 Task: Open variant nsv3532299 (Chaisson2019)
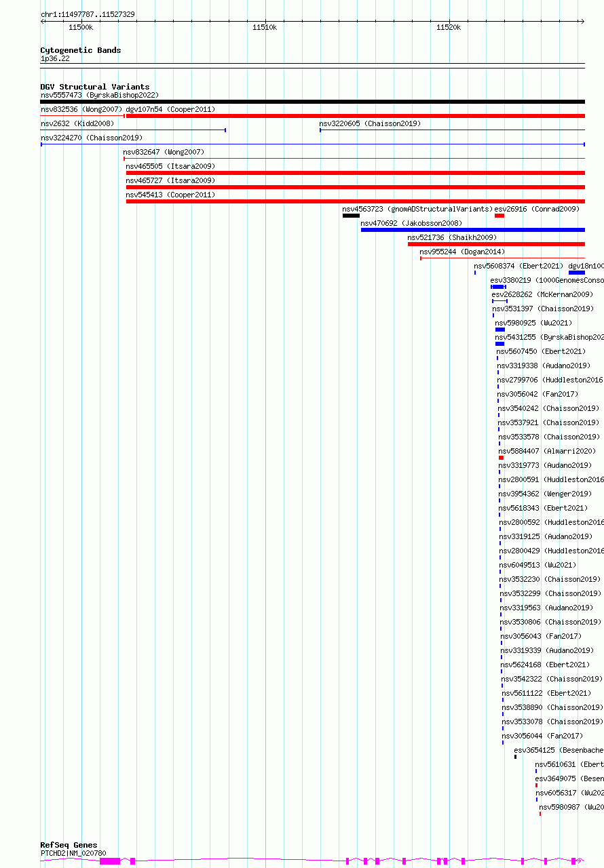551,593
